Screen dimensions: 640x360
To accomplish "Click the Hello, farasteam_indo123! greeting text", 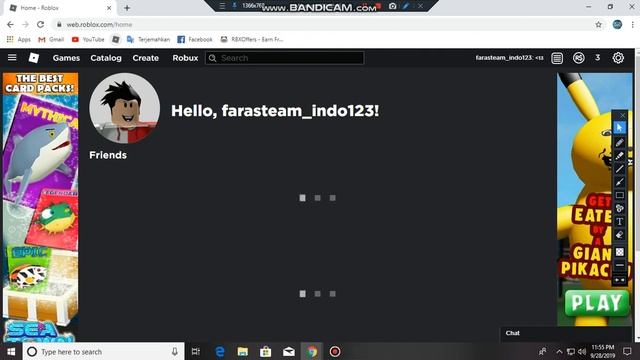I will (x=275, y=111).
